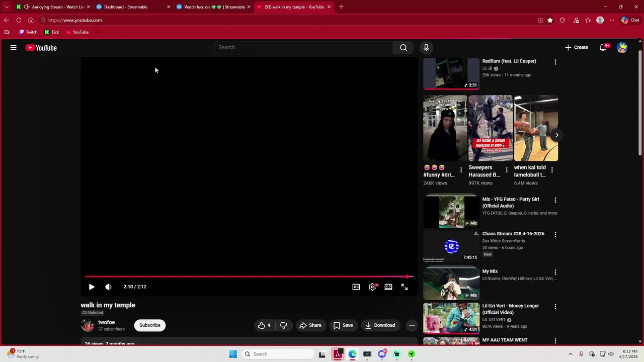Screen dimensions: 644x362
Task: Open Lil Uzi Vert Money Longer thumbnail
Action: (x=451, y=318)
